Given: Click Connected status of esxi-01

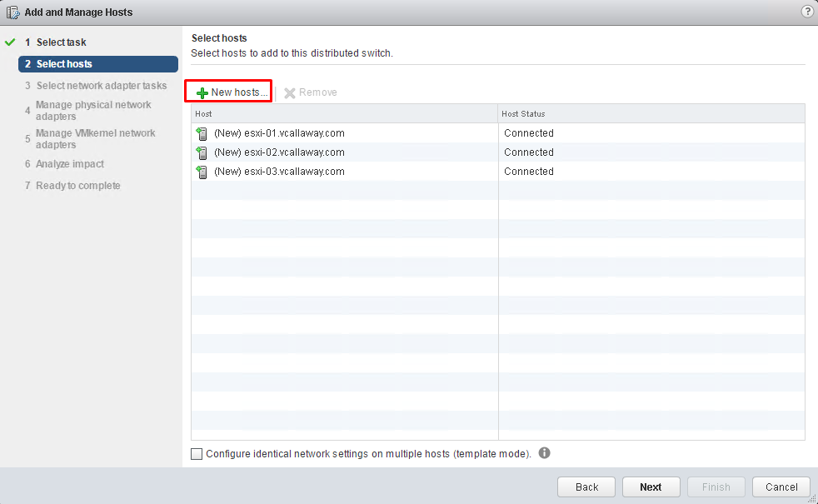Looking at the screenshot, I should point(528,133).
